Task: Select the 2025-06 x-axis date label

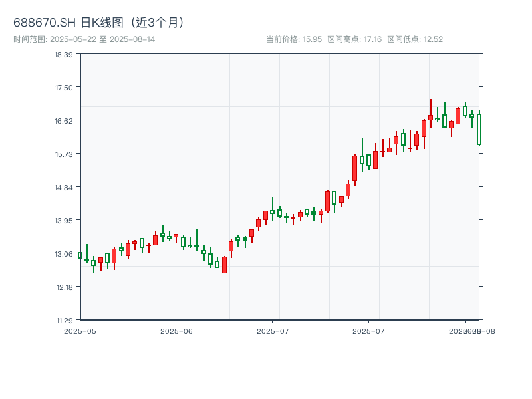Action: pyautogui.click(x=176, y=331)
